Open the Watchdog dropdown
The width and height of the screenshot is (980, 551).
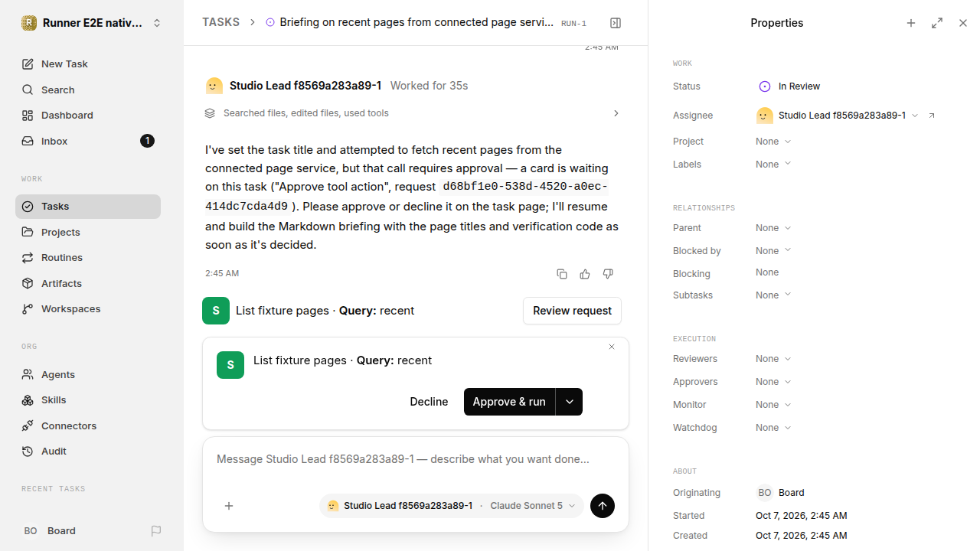pos(773,428)
